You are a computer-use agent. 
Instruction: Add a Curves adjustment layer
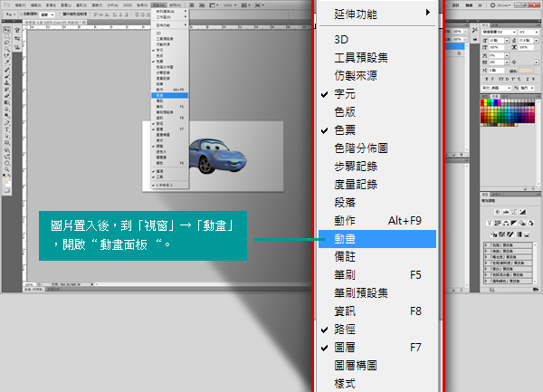click(514, 212)
